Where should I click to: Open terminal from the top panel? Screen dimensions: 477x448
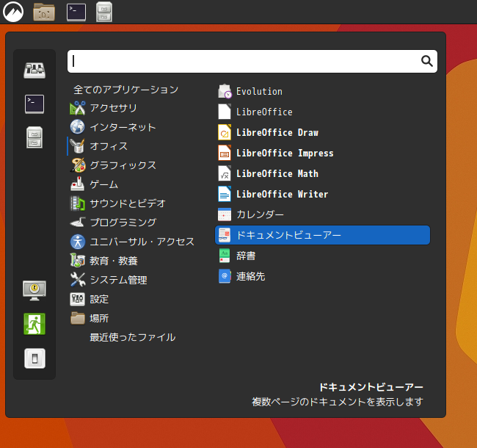[x=76, y=12]
